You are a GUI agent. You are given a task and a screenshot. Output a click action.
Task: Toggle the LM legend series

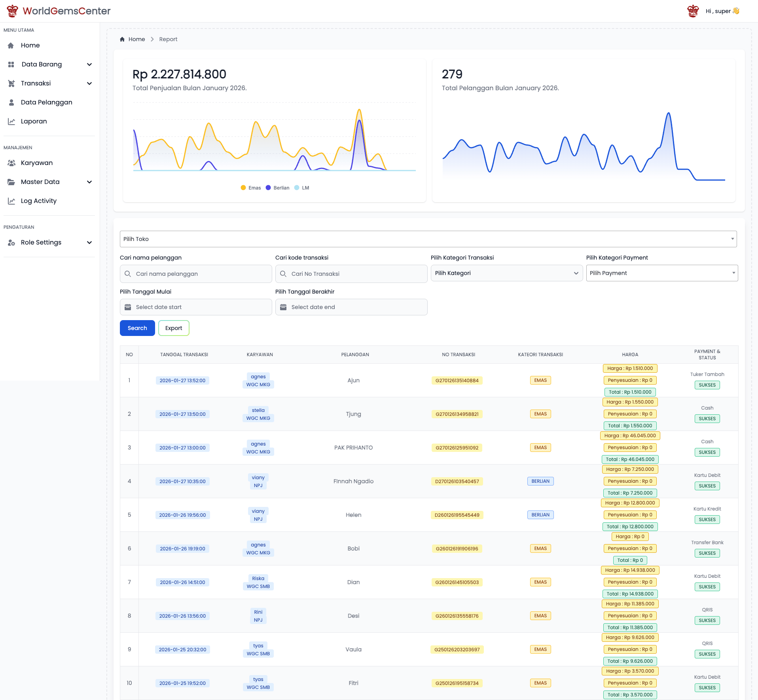(x=302, y=188)
